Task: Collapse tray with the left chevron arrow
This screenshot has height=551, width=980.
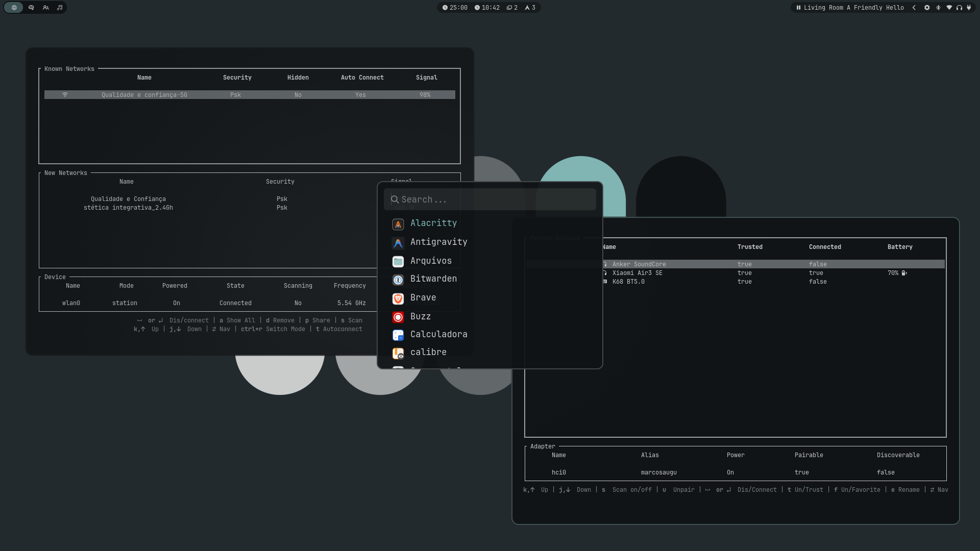Action: [x=914, y=8]
